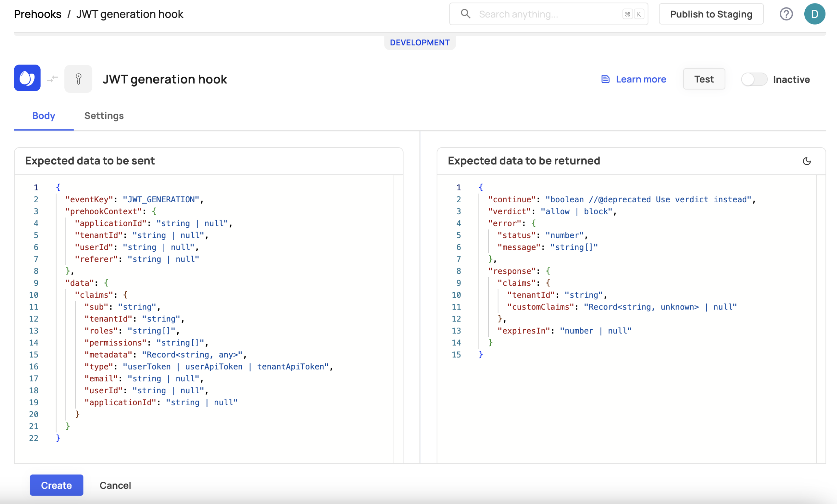Screen dimensions: 837x504
Task: Click the arrows connector icon between logos
Action: (x=52, y=79)
